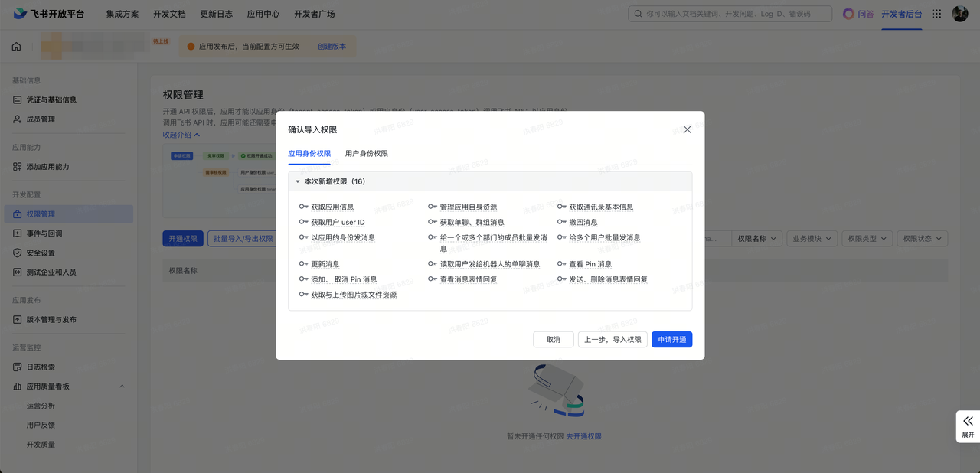Click the 开通权限 button behind dialog

[183, 239]
